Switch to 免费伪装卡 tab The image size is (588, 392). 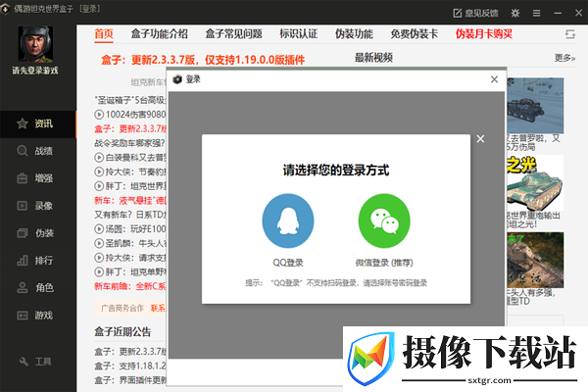pos(415,34)
